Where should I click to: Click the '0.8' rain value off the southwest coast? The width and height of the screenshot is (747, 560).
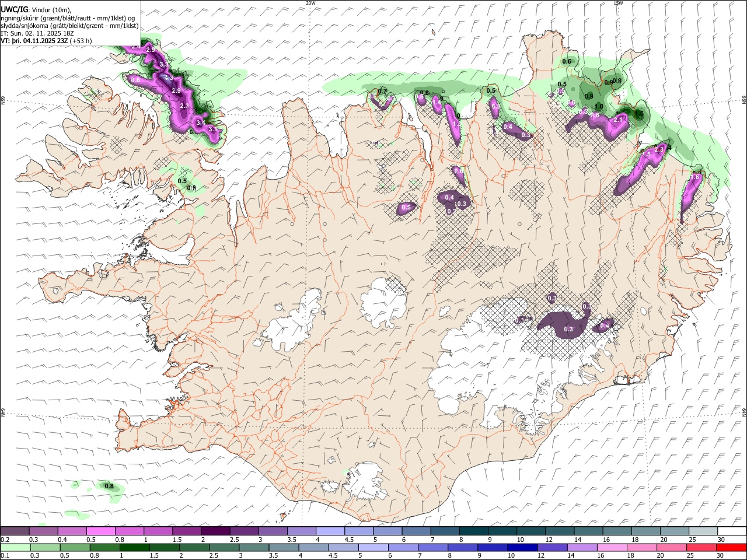[x=109, y=486]
